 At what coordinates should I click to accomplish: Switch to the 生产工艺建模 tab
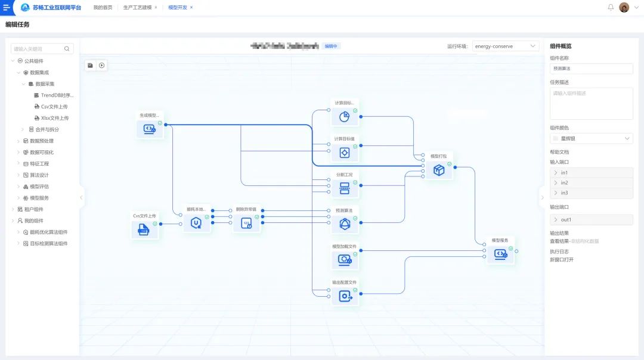click(137, 7)
